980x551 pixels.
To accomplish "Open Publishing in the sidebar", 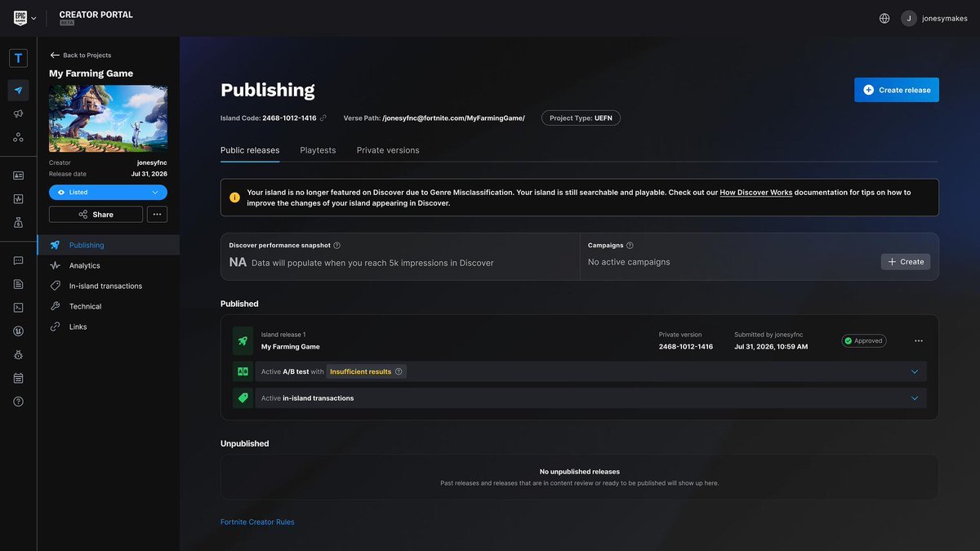I will pos(108,245).
